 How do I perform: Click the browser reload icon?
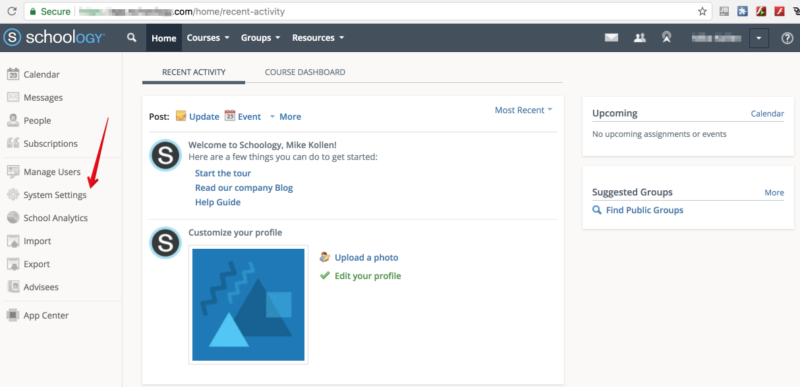click(11, 11)
